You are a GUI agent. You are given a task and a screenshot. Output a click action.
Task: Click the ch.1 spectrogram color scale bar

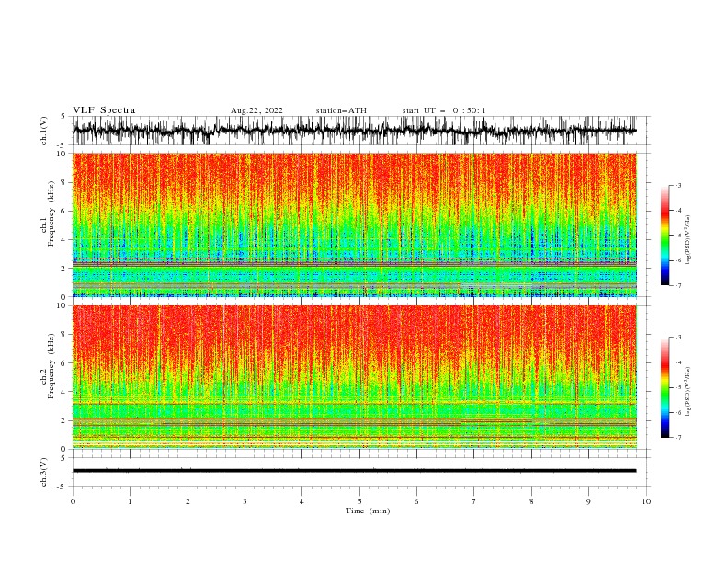coord(665,236)
